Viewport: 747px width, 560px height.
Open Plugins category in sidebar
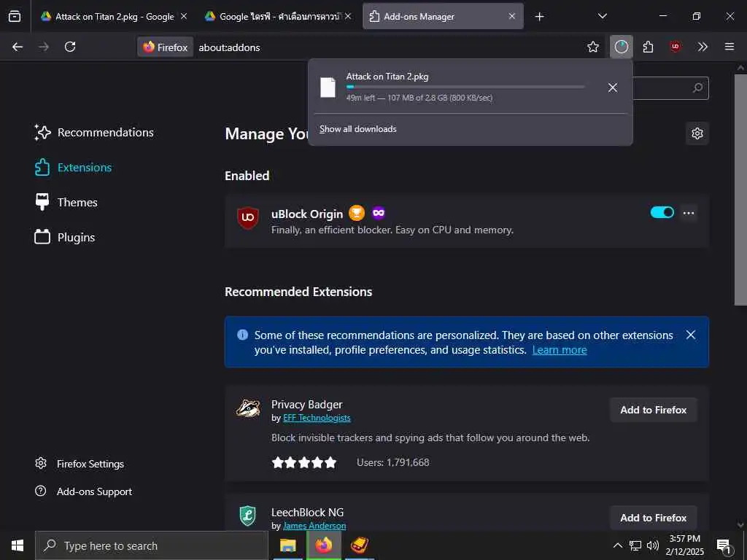65,237
